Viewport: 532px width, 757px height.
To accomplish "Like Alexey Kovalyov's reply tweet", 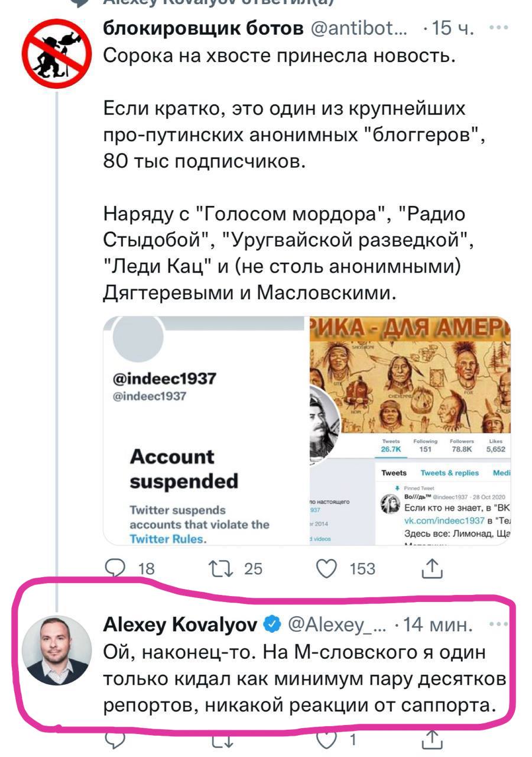I will 326,739.
